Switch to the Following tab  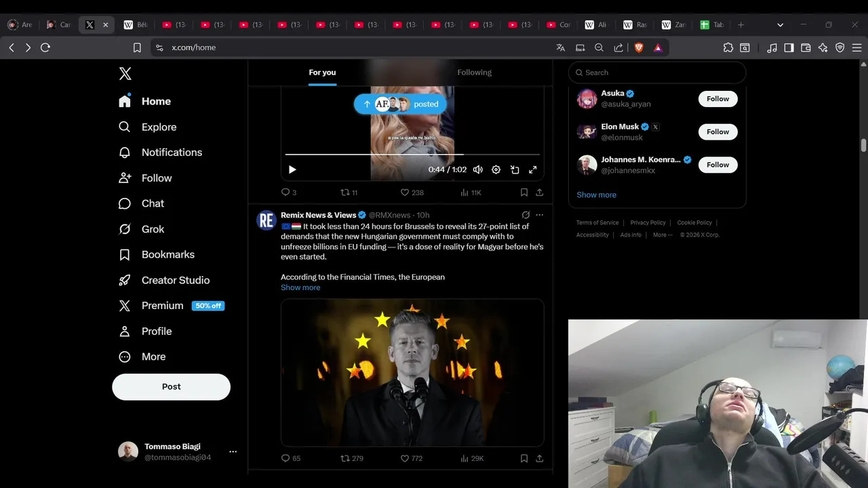(474, 73)
